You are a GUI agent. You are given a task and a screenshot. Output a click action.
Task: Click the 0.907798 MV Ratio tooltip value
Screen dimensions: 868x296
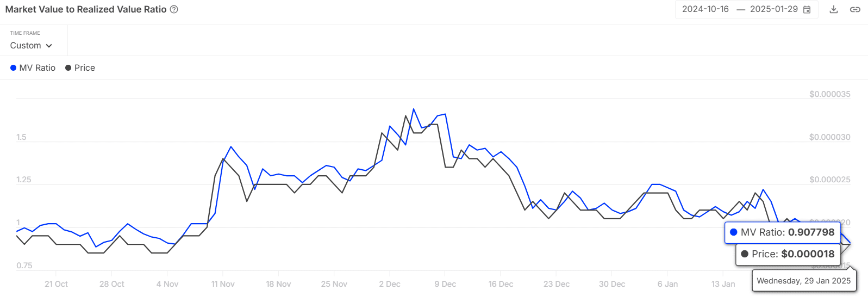tap(811, 232)
